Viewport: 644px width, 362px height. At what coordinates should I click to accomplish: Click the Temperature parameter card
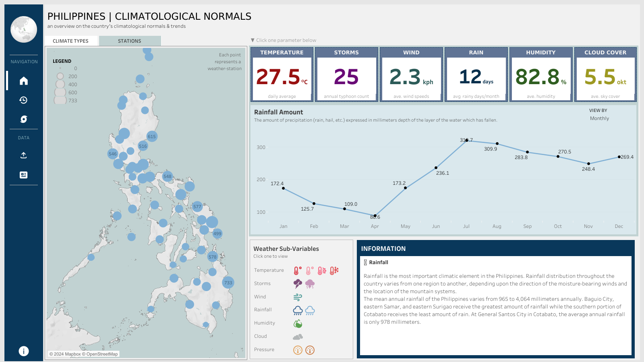point(282,74)
